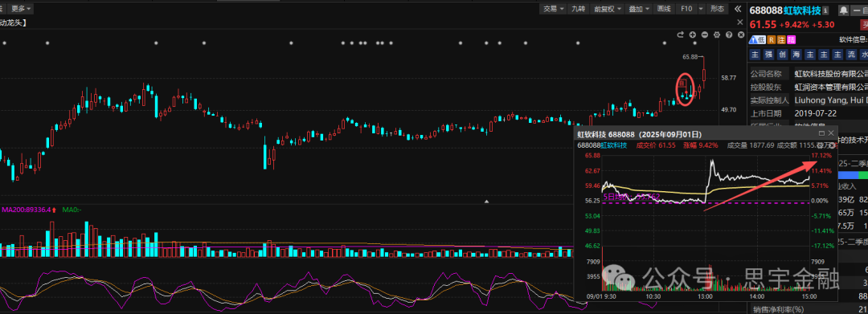Click the magenta 陆 tag
The image size is (868, 314).
[791, 40]
